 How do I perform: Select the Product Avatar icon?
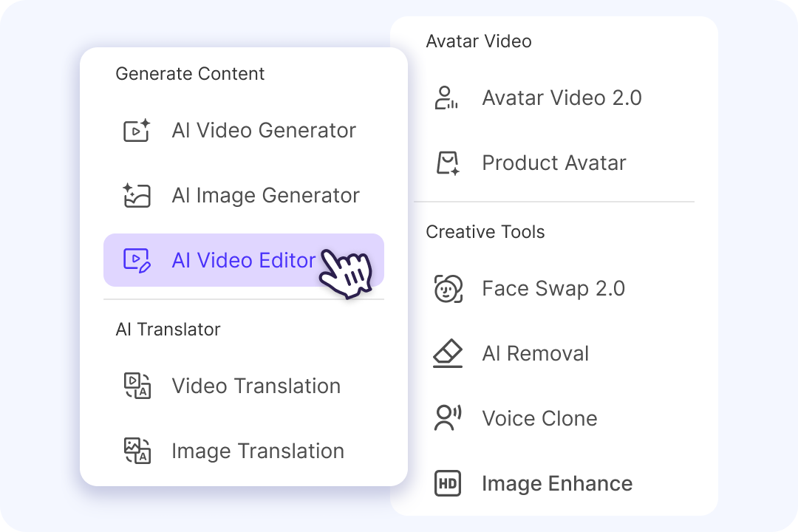point(446,163)
